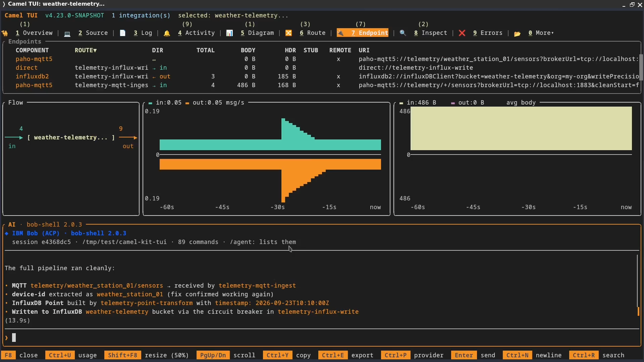Viewport: 644px width, 362px height.
Task: Open the 3 Log tab
Action: [x=143, y=33]
